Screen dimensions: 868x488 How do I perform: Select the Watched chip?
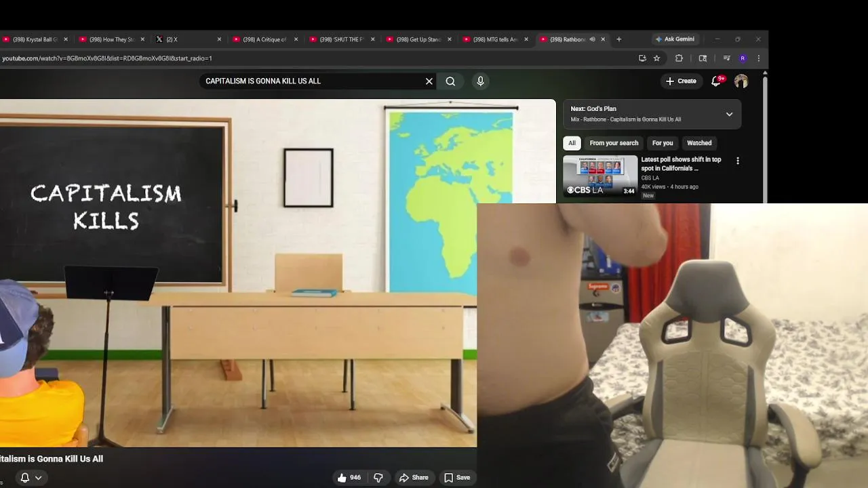[x=699, y=143]
